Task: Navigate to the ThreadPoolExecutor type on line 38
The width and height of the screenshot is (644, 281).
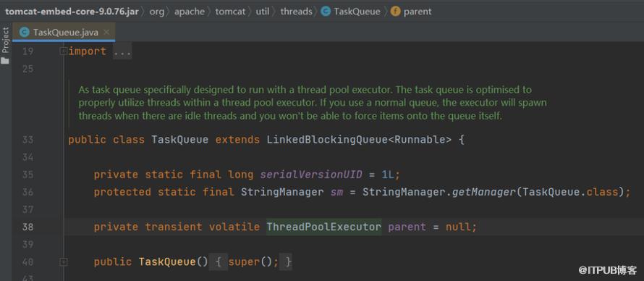Action: 323,227
